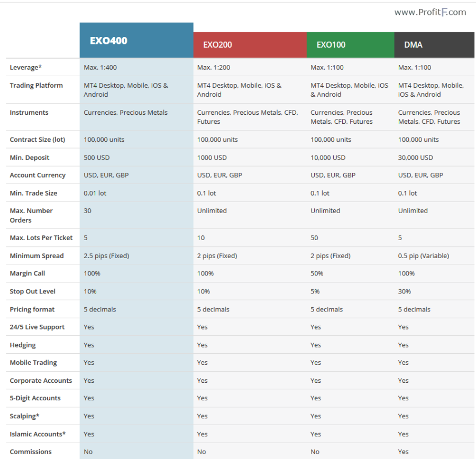Screen dimensions: 476x459
Task: Click the Min. Deposit row label
Action: tap(30, 158)
